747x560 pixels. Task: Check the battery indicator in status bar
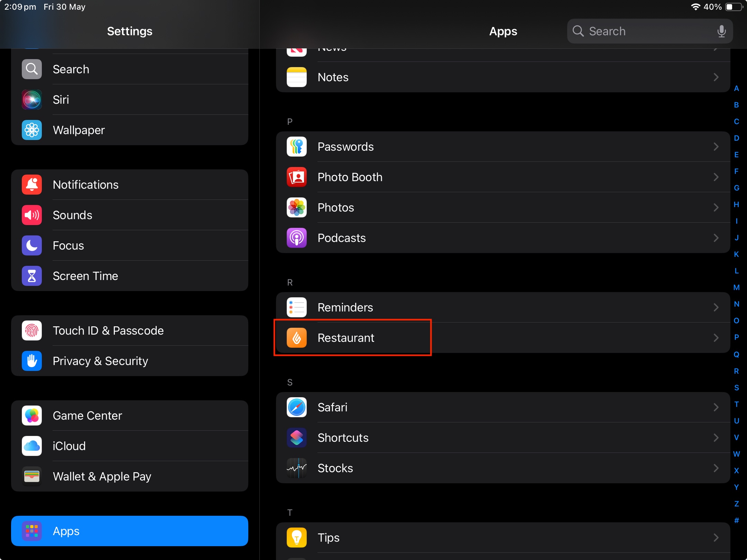pyautogui.click(x=734, y=7)
